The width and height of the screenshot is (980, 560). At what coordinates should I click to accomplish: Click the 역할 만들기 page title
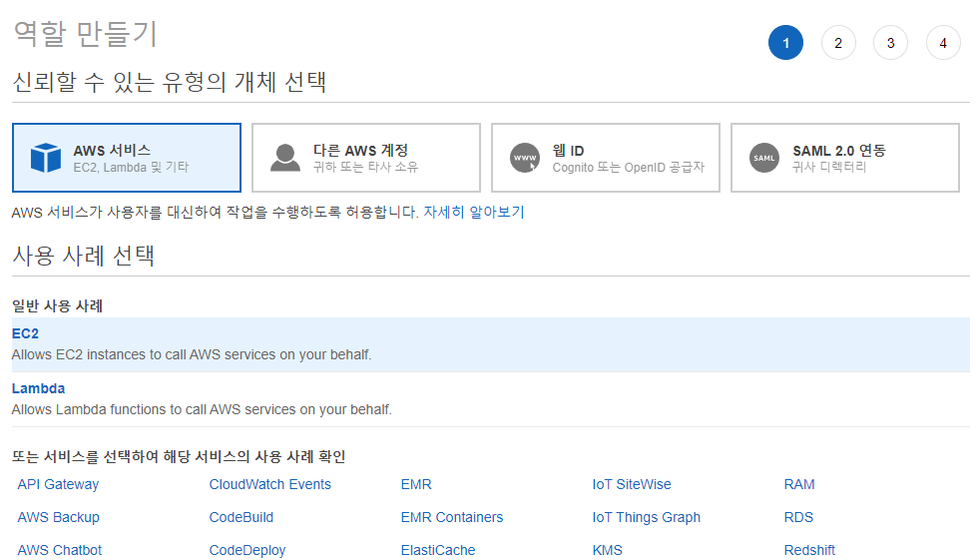85,34
